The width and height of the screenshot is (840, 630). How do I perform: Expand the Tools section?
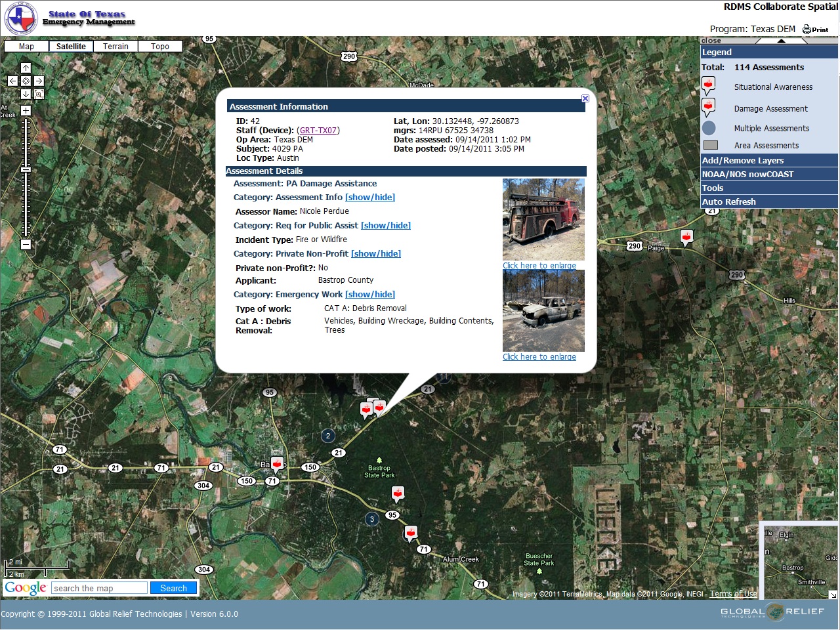click(x=769, y=188)
